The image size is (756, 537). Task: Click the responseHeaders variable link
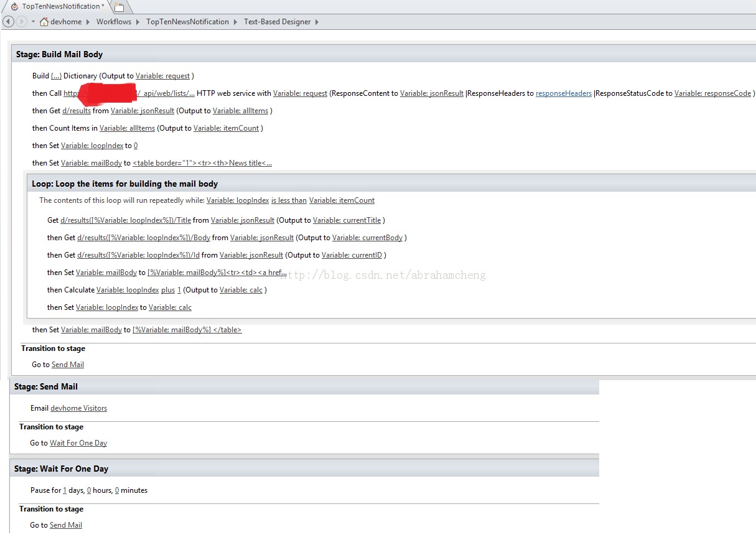(x=562, y=93)
